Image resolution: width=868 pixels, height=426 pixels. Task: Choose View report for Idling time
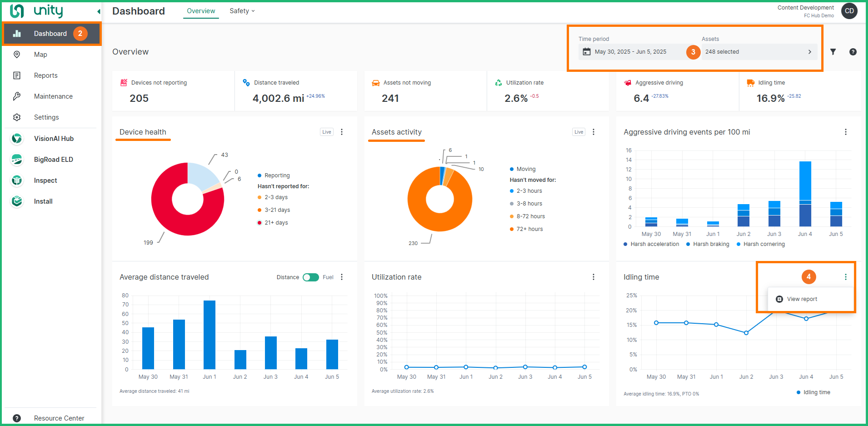click(802, 299)
